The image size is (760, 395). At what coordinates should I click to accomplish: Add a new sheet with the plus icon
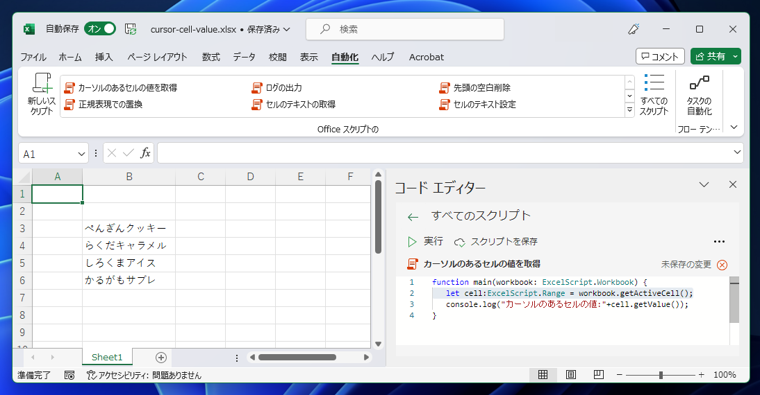pos(161,358)
